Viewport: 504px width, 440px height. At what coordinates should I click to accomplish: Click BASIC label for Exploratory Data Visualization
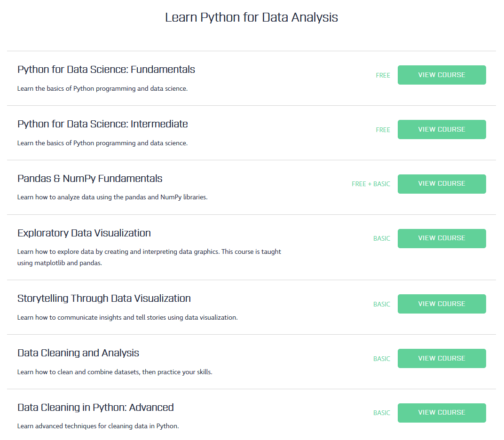click(x=381, y=238)
